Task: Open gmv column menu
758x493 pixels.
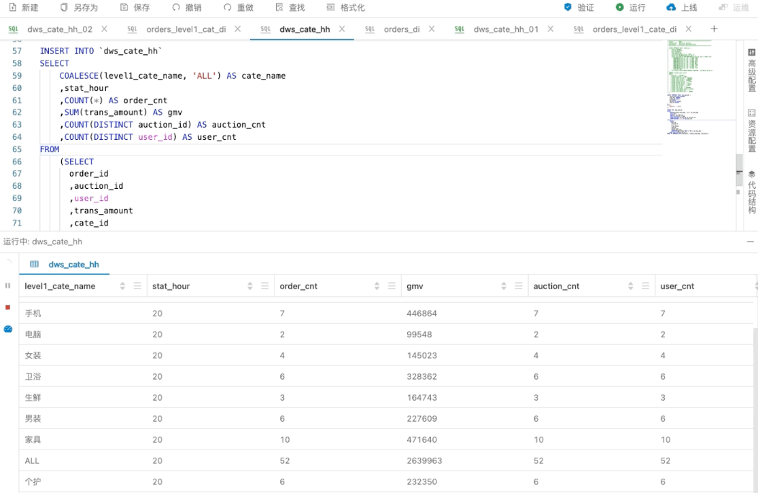Action: [519, 286]
